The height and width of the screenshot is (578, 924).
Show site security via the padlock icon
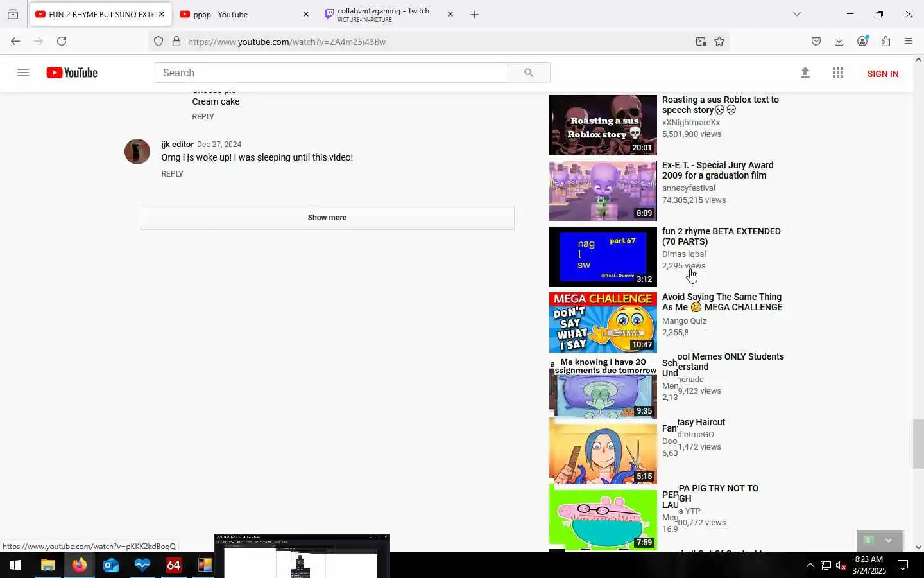click(x=176, y=42)
